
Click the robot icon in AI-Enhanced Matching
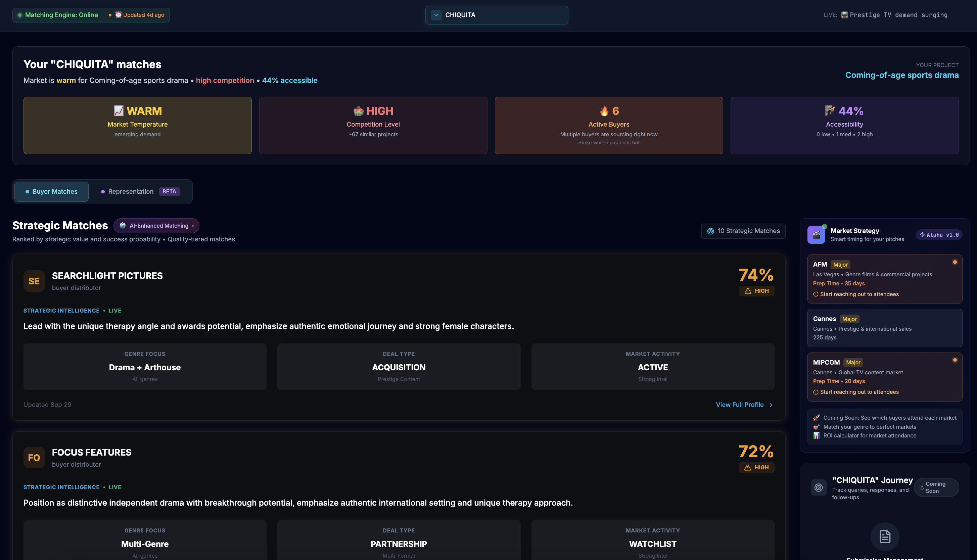(x=123, y=225)
